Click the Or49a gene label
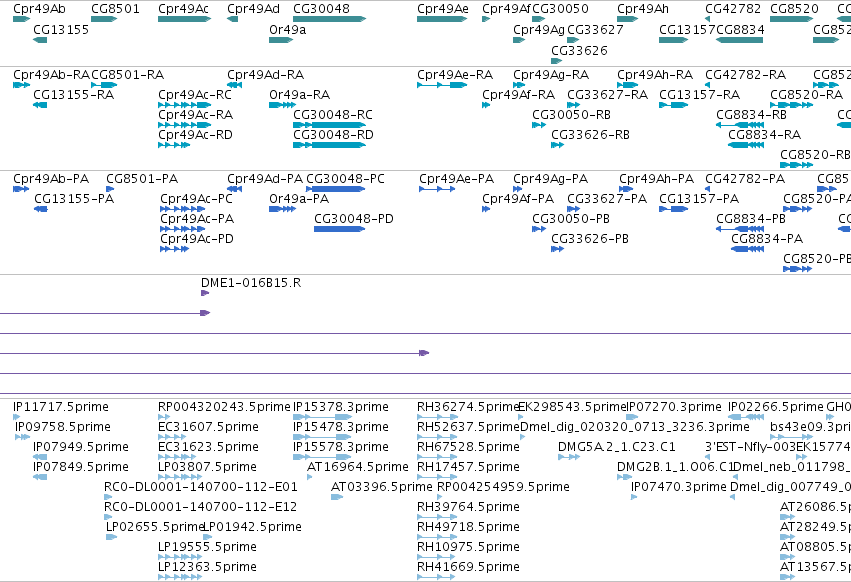This screenshot has height=582, width=851. click(287, 29)
